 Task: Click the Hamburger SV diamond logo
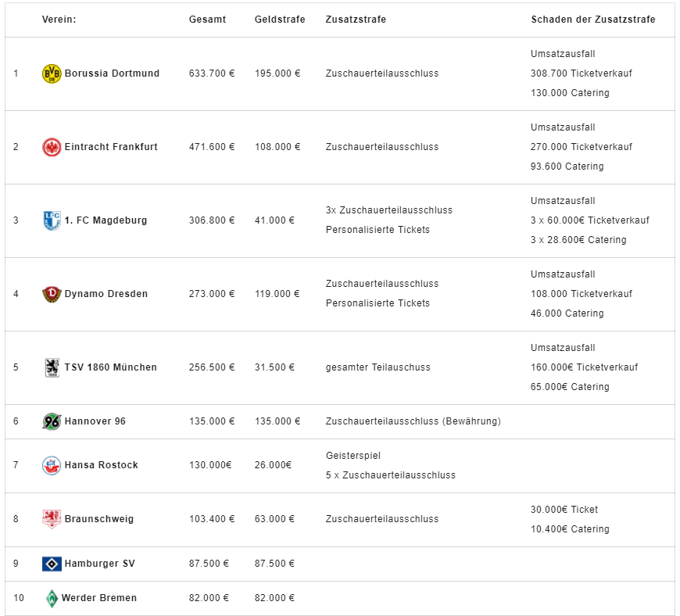click(52, 564)
